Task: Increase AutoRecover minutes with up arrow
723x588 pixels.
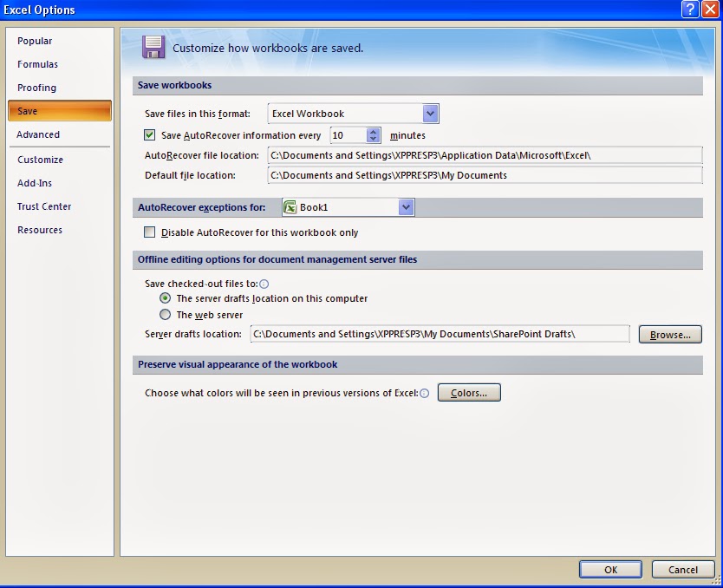Action: pyautogui.click(x=373, y=132)
